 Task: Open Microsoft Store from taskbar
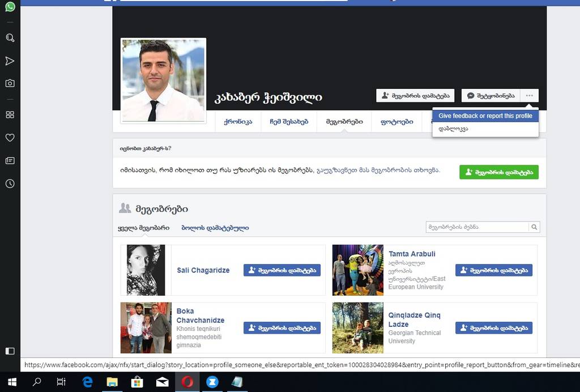(x=137, y=382)
